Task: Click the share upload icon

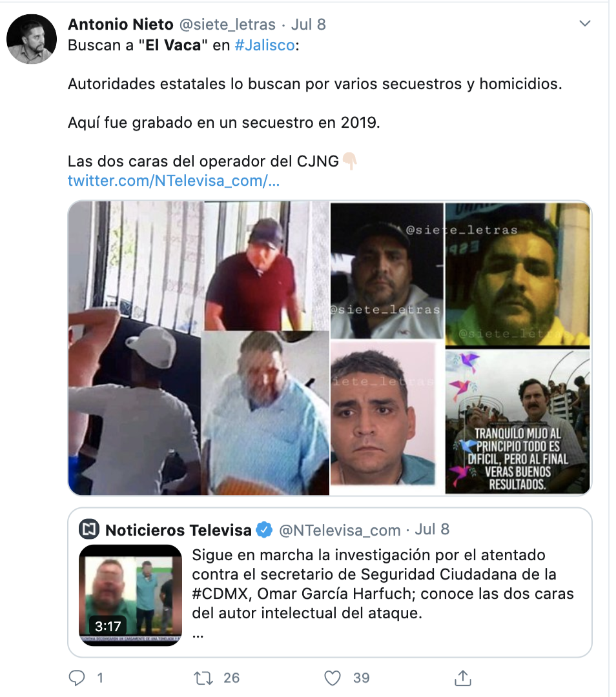Action: tap(462, 678)
